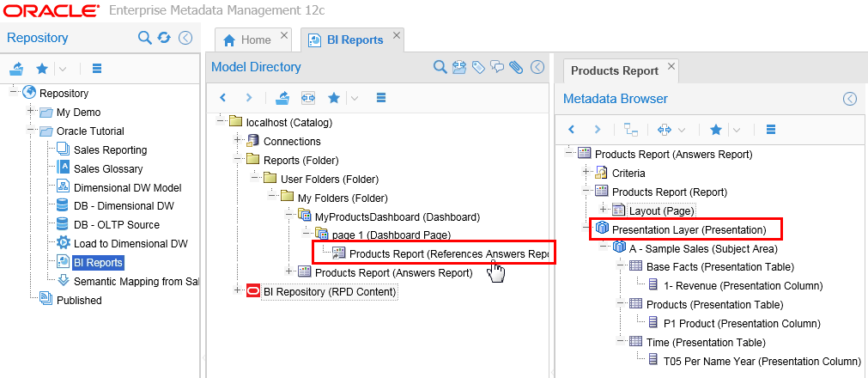Viewport: 868px width, 378px height.
Task: Go back in Metadata Browser toolbar
Action: pos(572,130)
